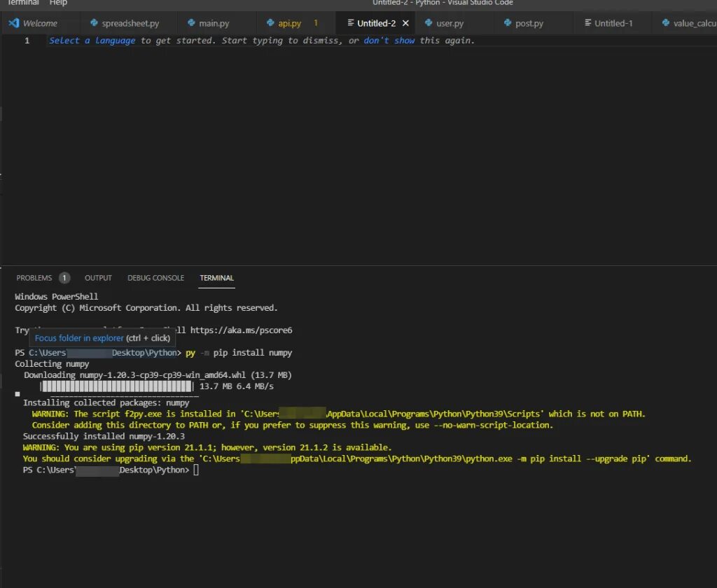Click the Problems count badge

tap(64, 277)
